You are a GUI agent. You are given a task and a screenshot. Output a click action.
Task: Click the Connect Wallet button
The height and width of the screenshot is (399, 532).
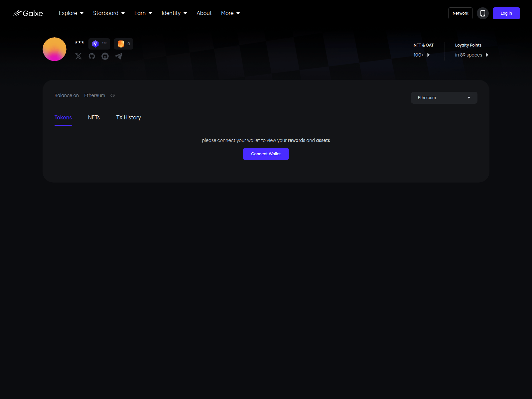point(266,154)
